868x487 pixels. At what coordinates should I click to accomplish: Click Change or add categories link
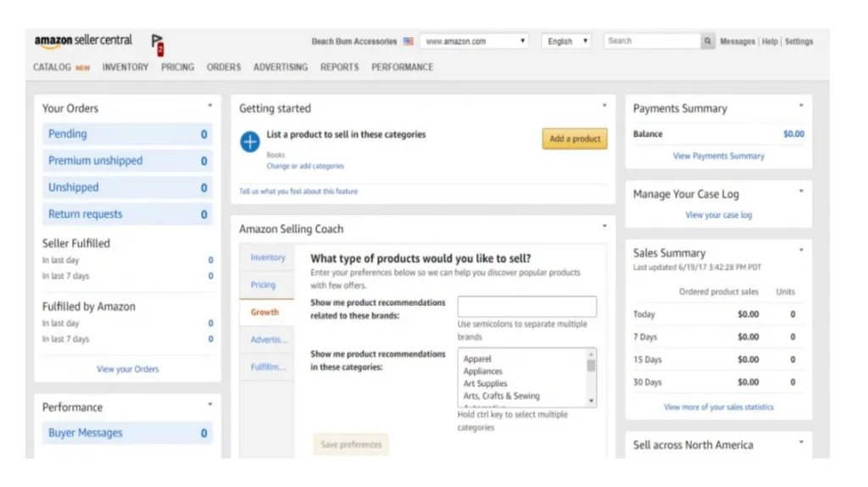(305, 166)
